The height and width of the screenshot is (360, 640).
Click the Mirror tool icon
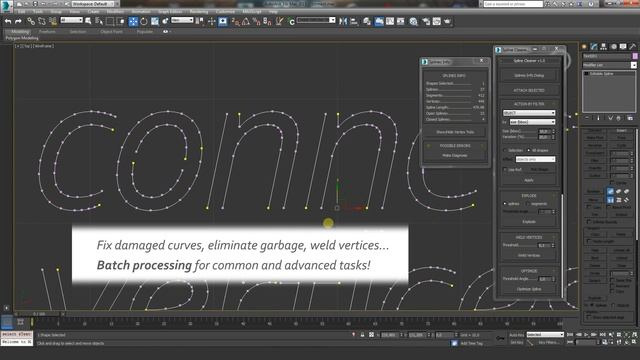[x=343, y=22]
